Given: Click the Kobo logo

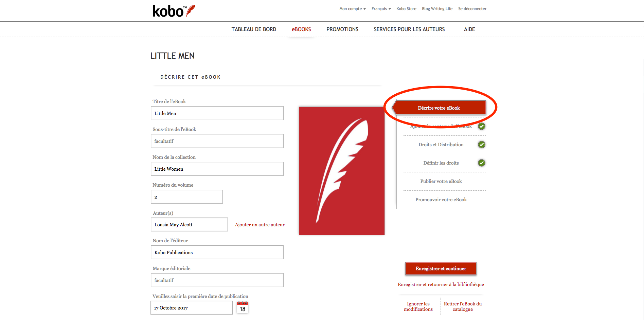Looking at the screenshot, I should [174, 11].
